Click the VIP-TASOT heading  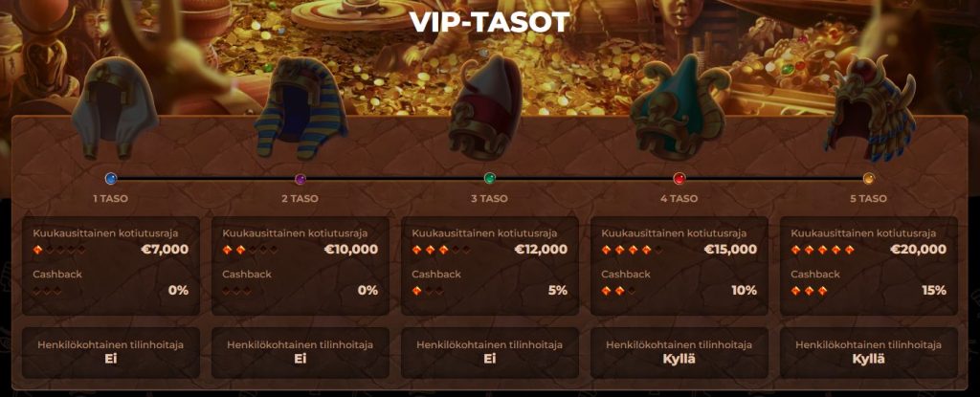point(489,22)
